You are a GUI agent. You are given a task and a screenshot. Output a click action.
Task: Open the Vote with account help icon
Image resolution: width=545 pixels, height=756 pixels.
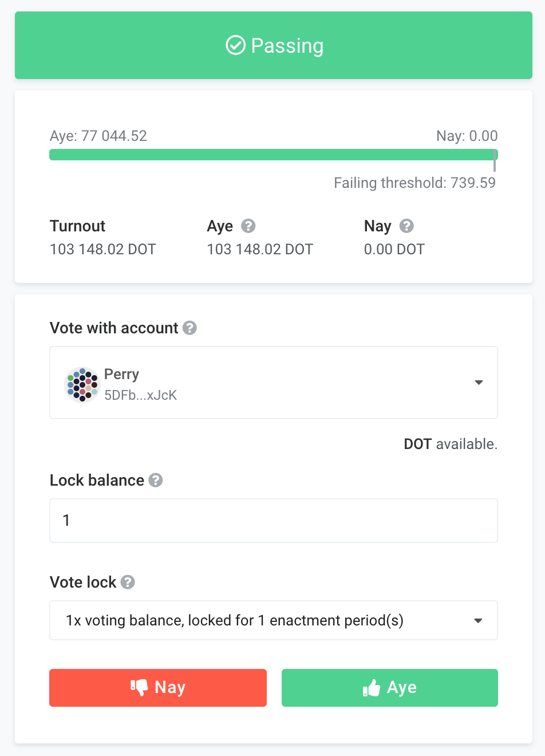click(189, 328)
